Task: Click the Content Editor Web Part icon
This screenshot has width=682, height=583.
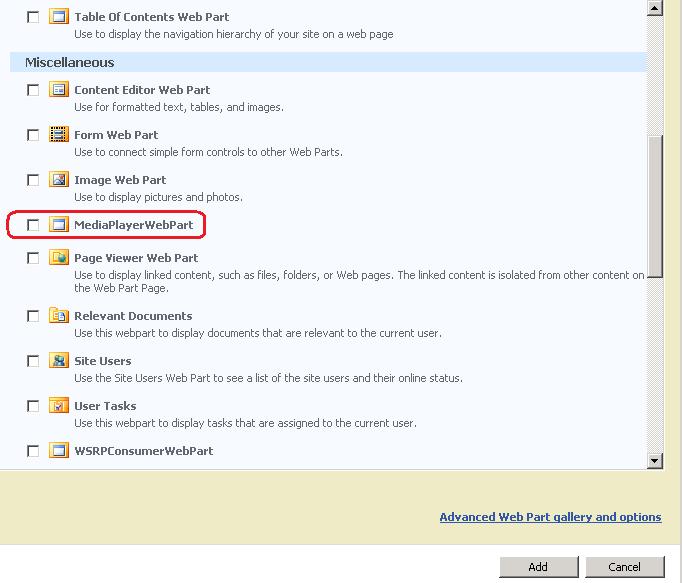Action: [59, 90]
